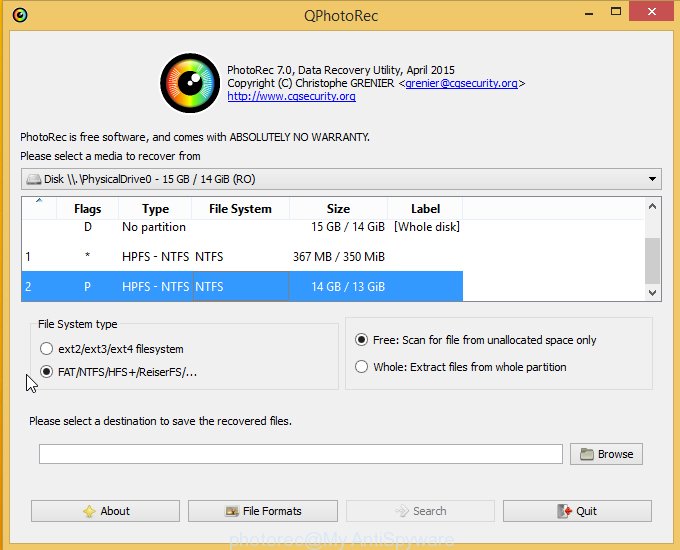Click the sort arrow in the first column header
This screenshot has height=550, width=680.
39,203
